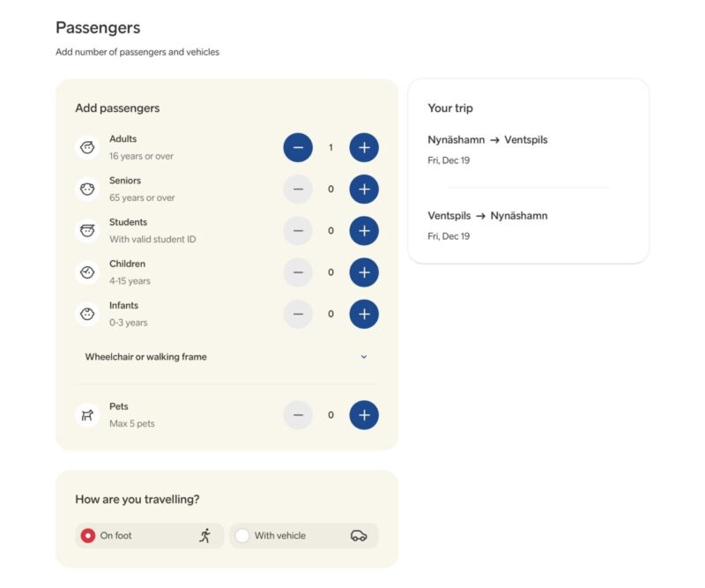
Task: Click the plus button for Students
Action: click(364, 230)
